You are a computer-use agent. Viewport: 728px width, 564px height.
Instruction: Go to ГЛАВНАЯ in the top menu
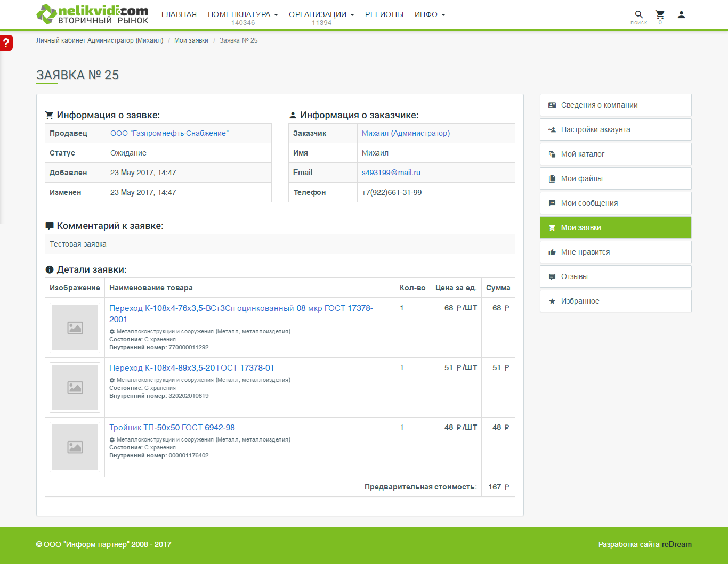click(x=179, y=14)
